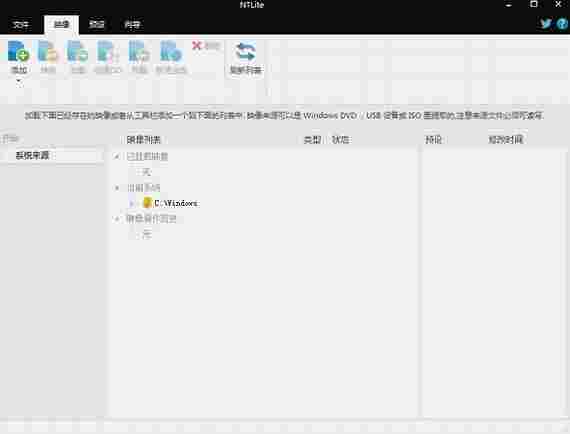Screen dimensions: 570x434
Task: Open the blue help question mark icon
Action: point(562,24)
